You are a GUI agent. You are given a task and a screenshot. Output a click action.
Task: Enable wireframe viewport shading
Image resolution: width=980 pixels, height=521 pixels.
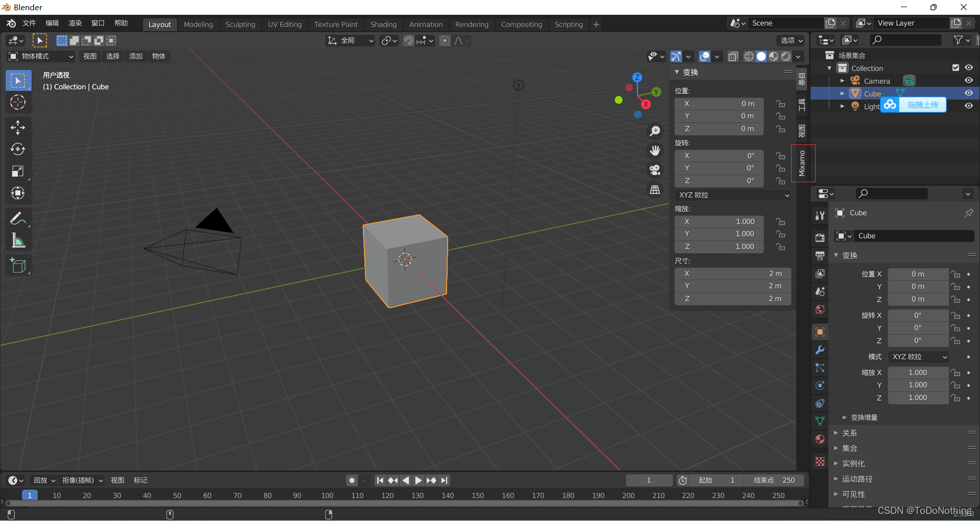tap(749, 57)
